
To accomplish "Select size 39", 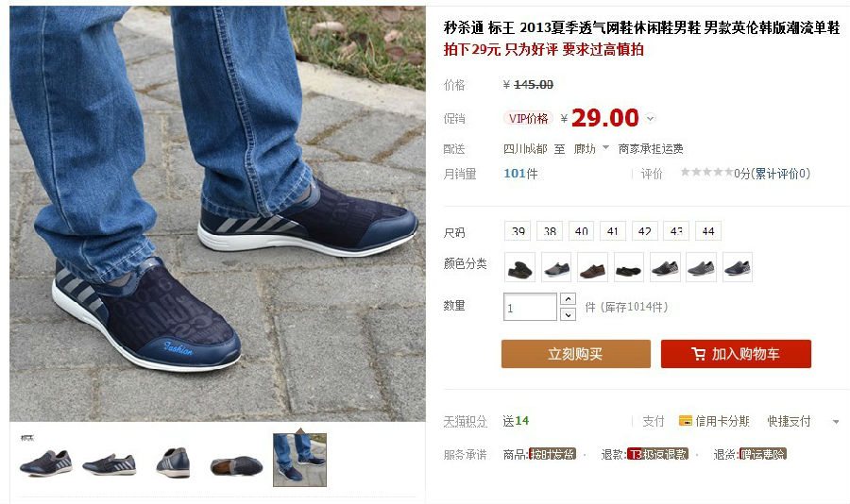I will click(518, 231).
